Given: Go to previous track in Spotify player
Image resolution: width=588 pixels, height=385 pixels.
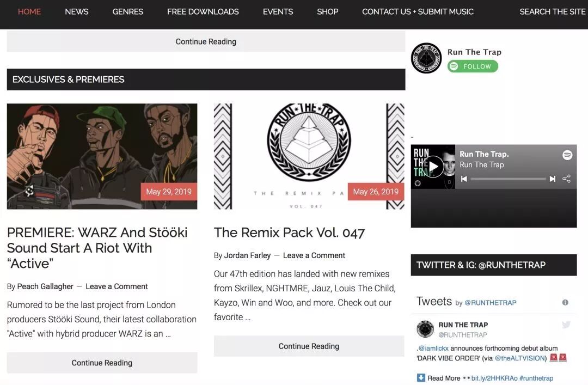Looking at the screenshot, I should (464, 179).
